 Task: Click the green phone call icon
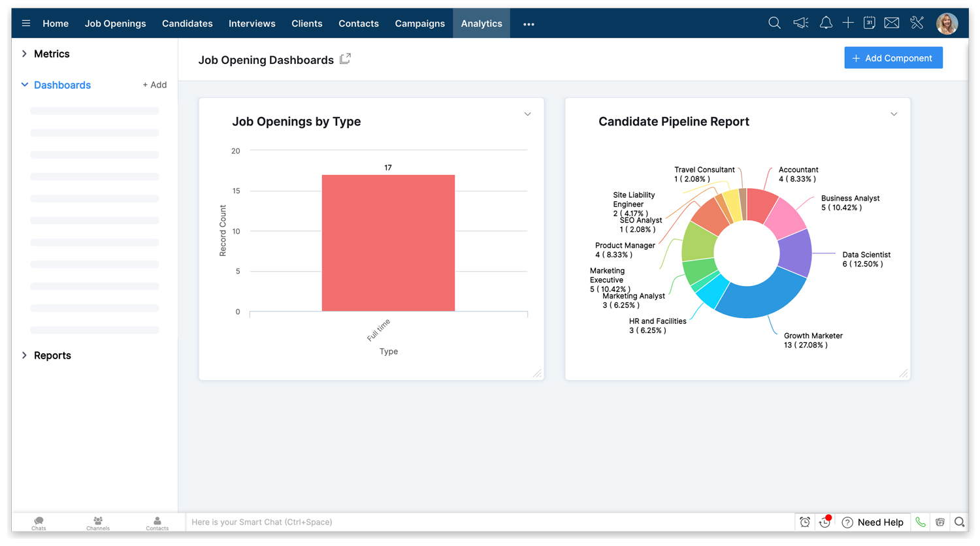click(x=921, y=522)
